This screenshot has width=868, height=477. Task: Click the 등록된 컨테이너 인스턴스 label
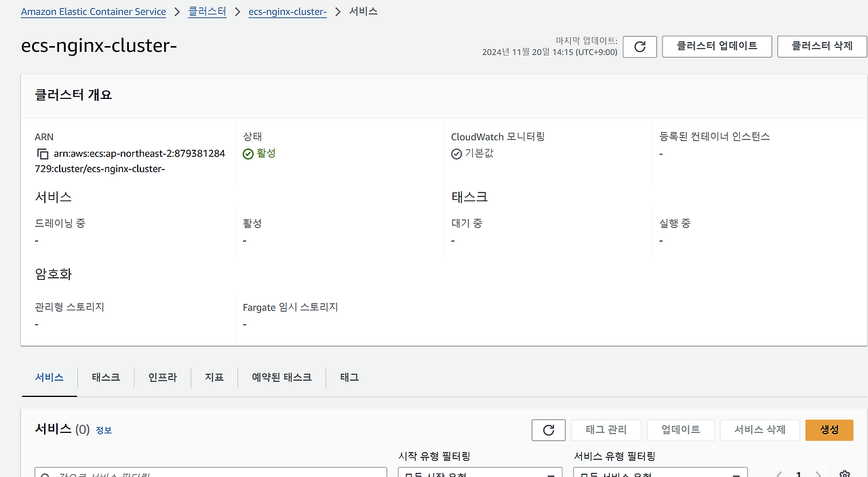click(x=715, y=136)
